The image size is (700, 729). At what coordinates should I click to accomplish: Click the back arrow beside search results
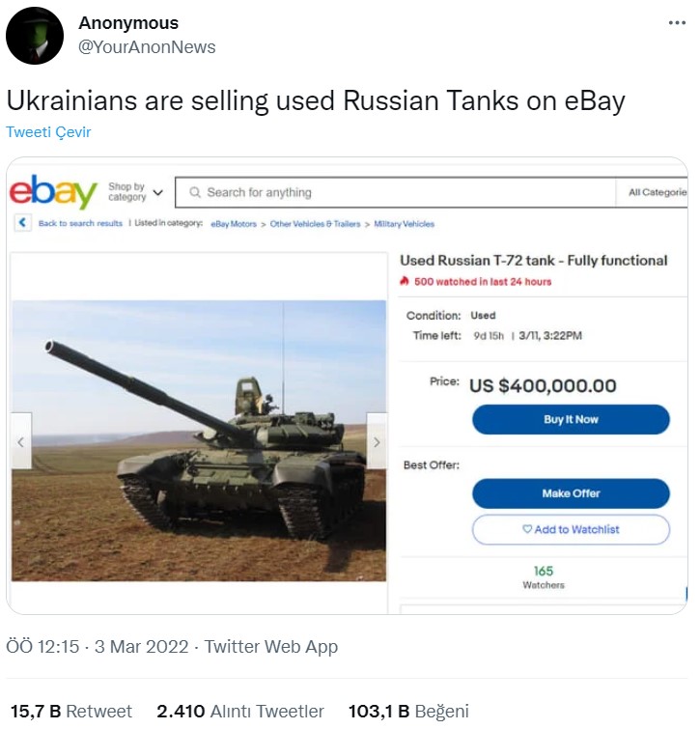pos(22,223)
